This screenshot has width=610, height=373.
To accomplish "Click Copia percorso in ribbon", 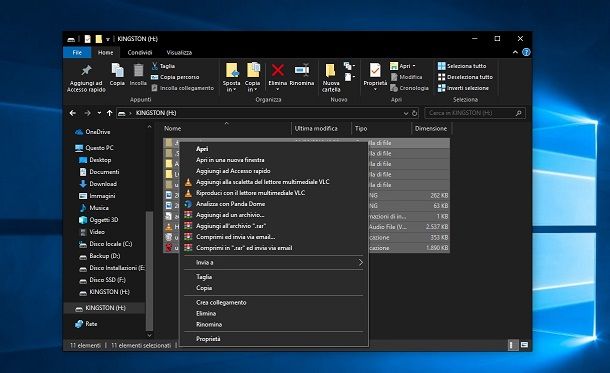I will [x=175, y=77].
